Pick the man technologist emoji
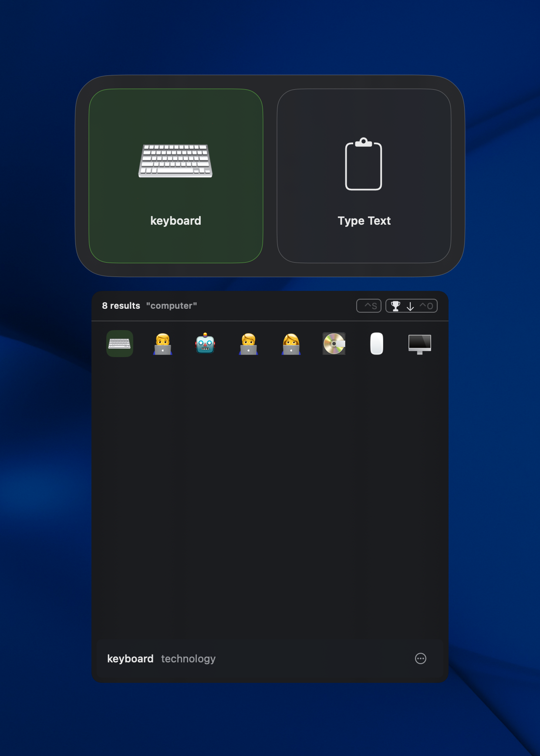540x756 pixels. (162, 344)
